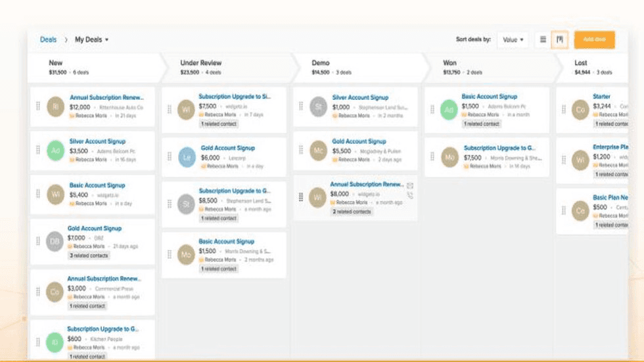
Task: Click drag handle of $8,000 Demo deal card
Action: pos(301,197)
